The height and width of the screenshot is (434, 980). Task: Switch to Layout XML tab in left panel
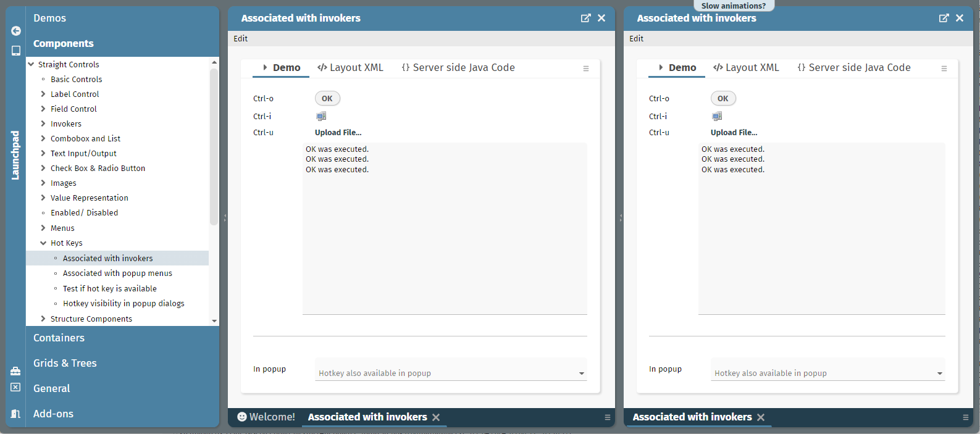pyautogui.click(x=350, y=68)
